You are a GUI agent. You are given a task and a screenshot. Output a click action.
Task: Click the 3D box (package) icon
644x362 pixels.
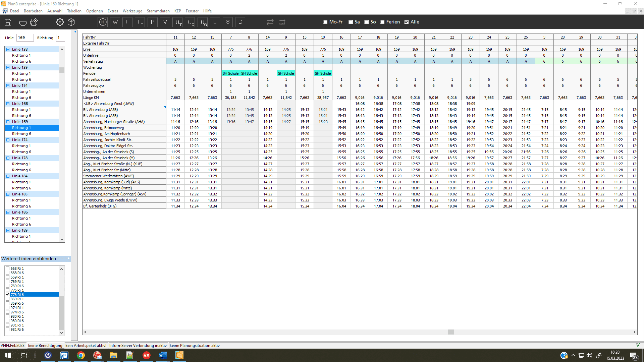[x=71, y=22]
